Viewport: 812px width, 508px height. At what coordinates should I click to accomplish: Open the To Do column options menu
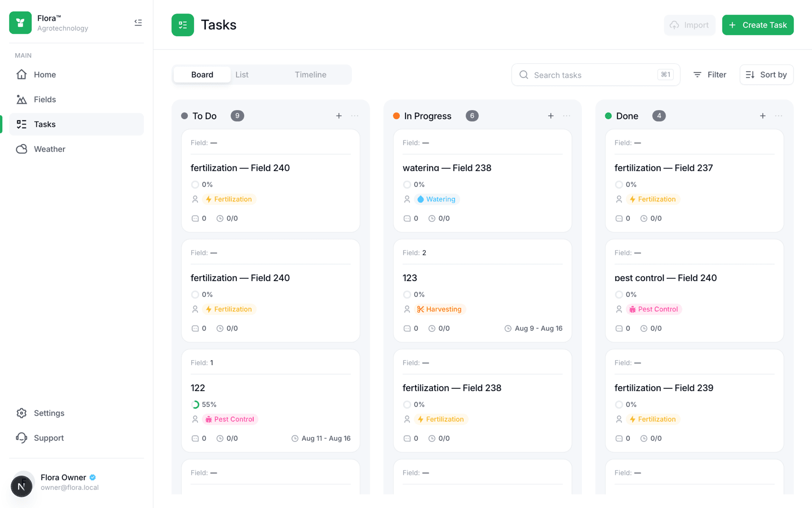point(355,116)
